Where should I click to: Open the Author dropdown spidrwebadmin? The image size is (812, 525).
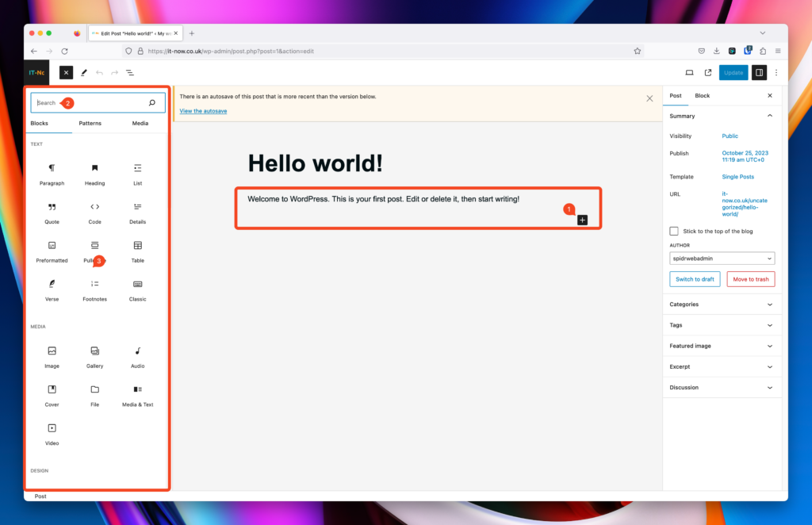click(x=722, y=259)
